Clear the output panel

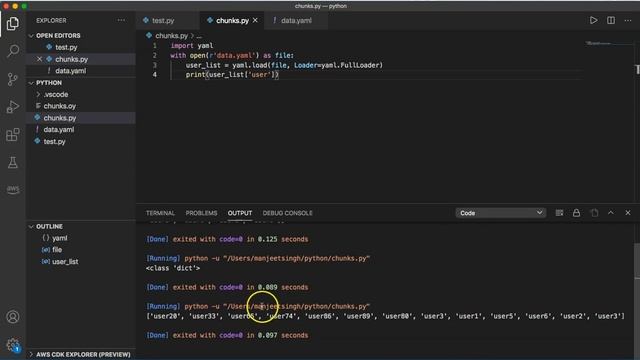[x=559, y=213]
